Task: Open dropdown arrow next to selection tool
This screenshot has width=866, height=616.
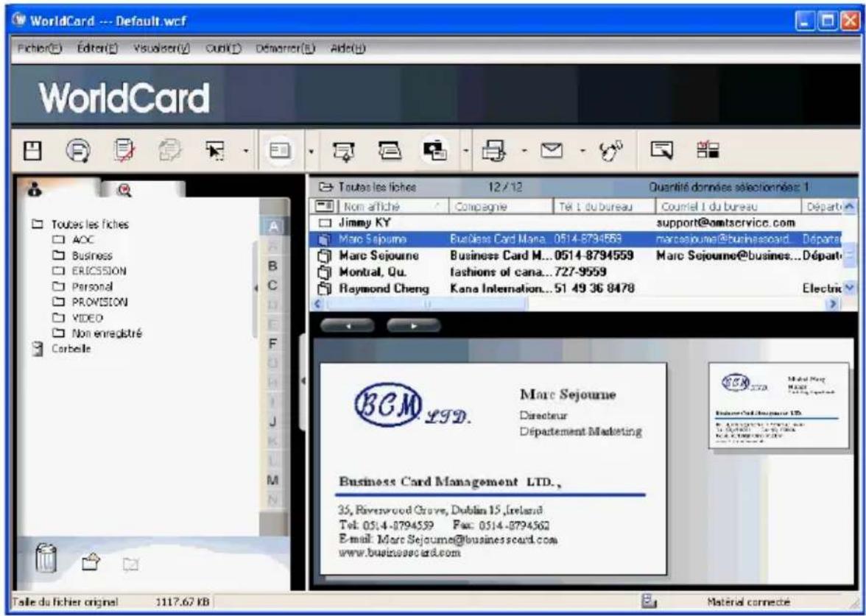Action: [246, 151]
